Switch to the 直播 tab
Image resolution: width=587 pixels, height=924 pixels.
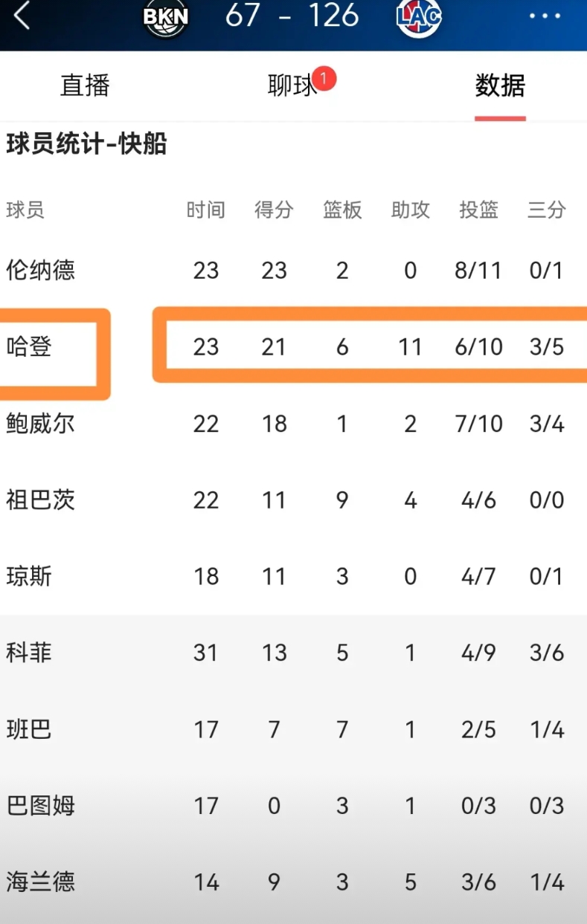(85, 85)
